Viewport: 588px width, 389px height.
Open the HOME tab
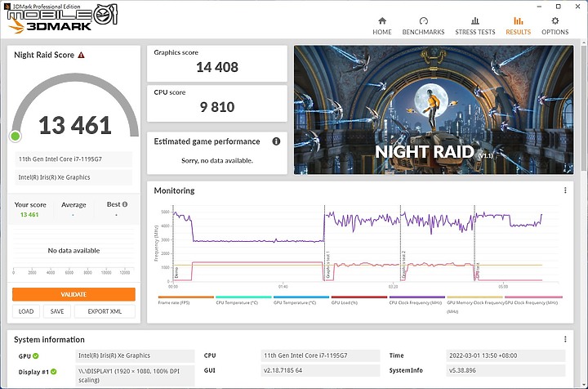[x=381, y=26]
